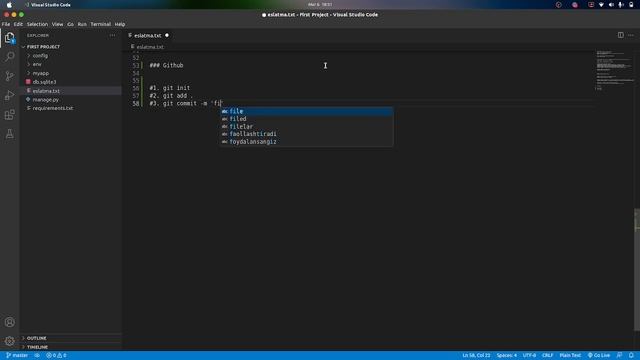Choose the 'faollashtiradi' autocomplete suggestion
This screenshot has width=640, height=360.
(x=307, y=134)
